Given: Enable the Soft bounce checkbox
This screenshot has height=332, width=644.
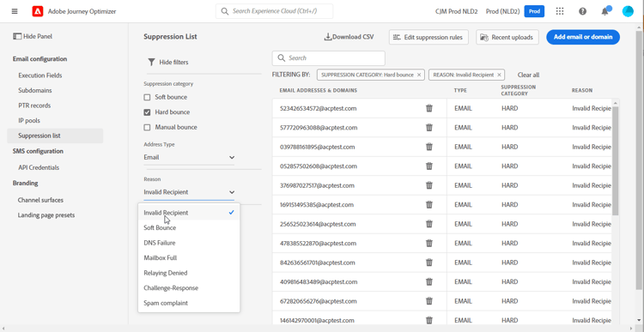Looking at the screenshot, I should (147, 97).
